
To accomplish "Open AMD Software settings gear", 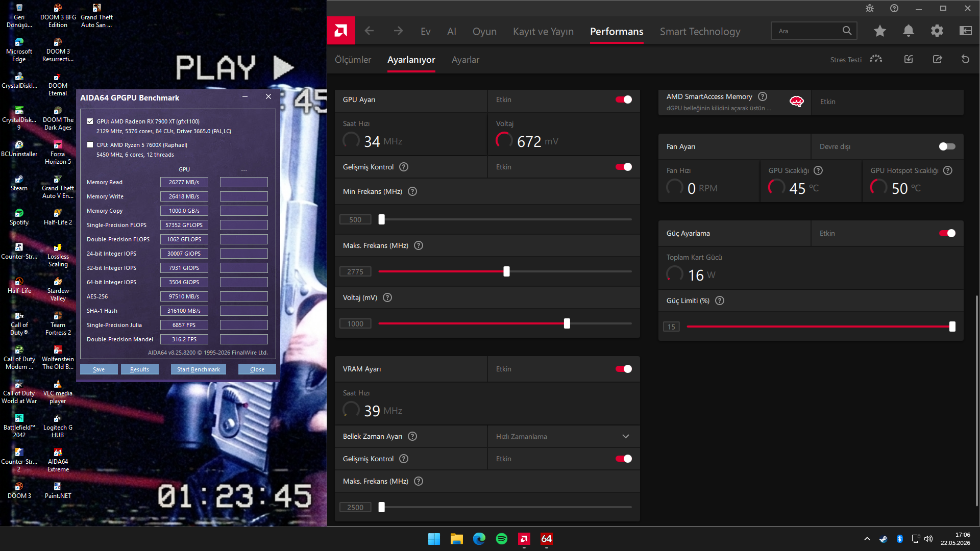I will click(x=937, y=31).
